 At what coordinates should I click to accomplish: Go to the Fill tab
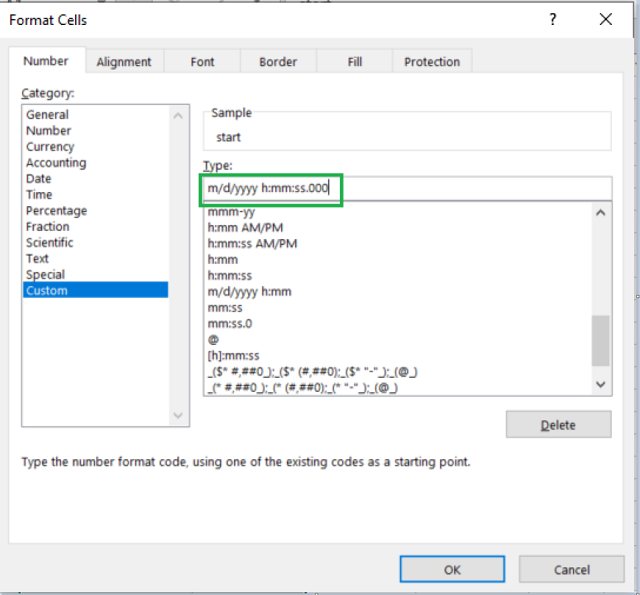(355, 62)
